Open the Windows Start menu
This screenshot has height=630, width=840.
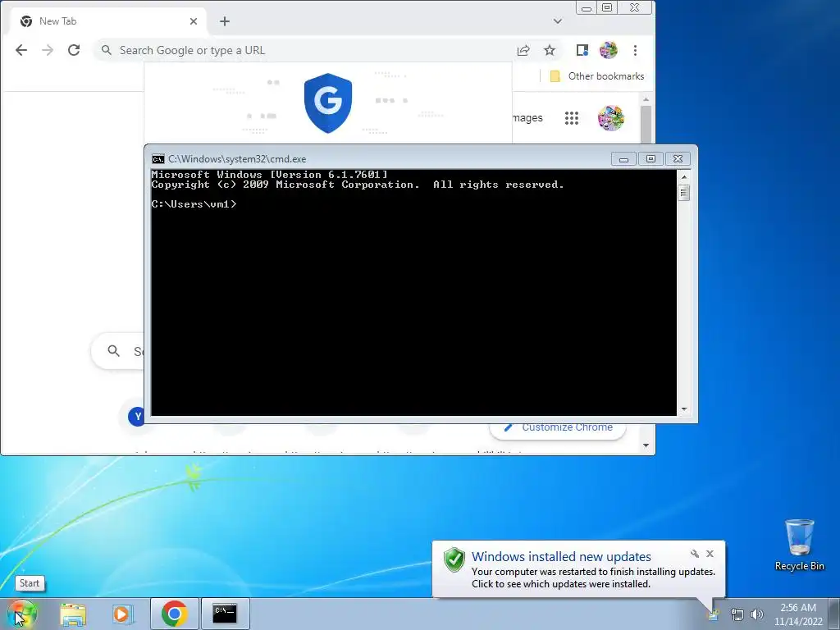tap(22, 614)
